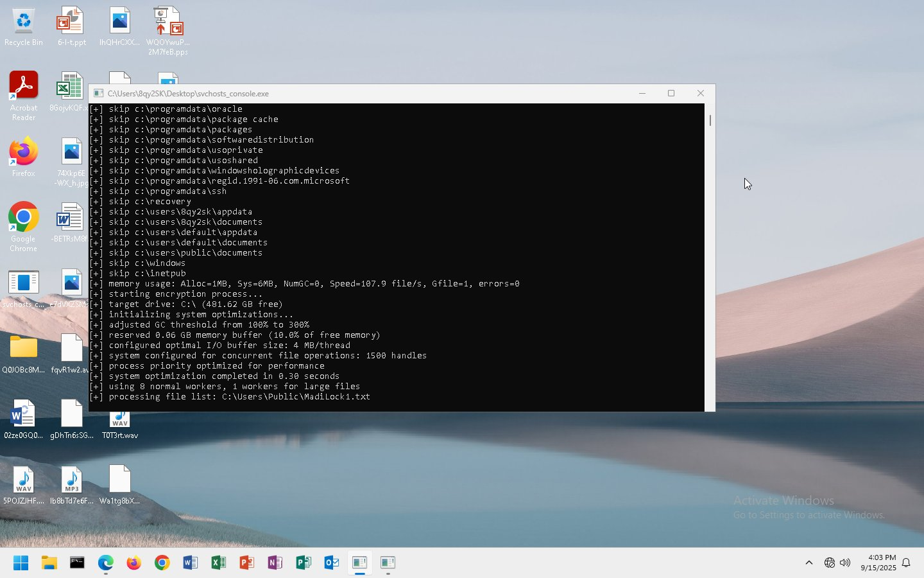This screenshot has width=924, height=578.
Task: Click the Windows Start button
Action: coord(21,563)
